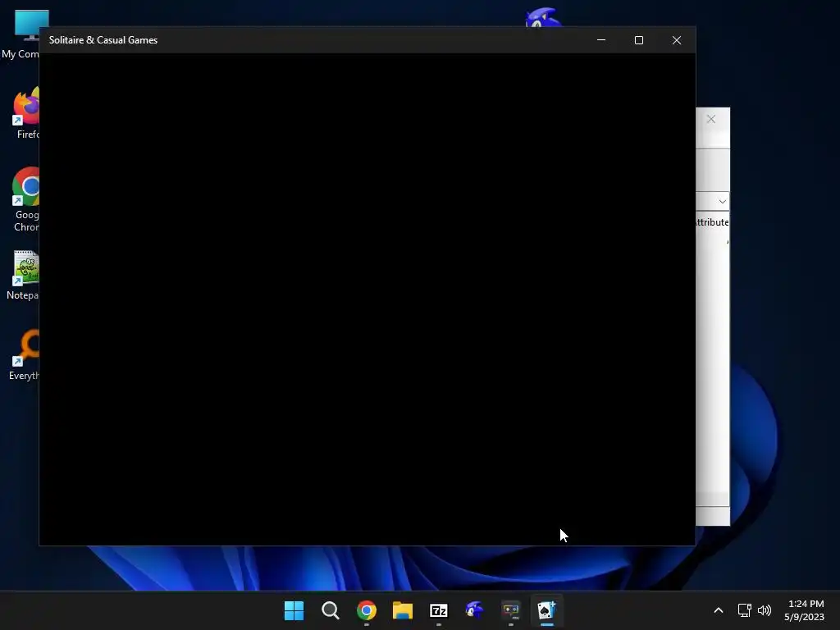Open the volume tray icon
Image resolution: width=840 pixels, height=630 pixels.
click(x=765, y=610)
